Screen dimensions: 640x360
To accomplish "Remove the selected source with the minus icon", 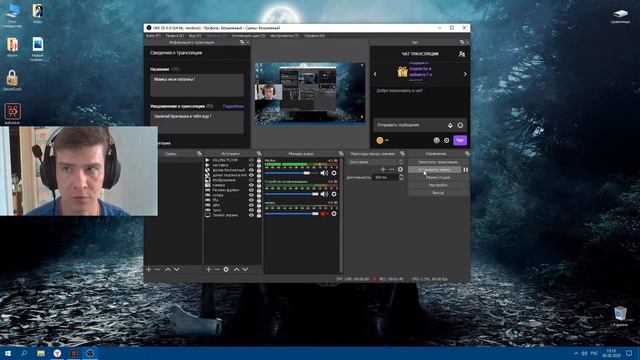I will click(217, 269).
